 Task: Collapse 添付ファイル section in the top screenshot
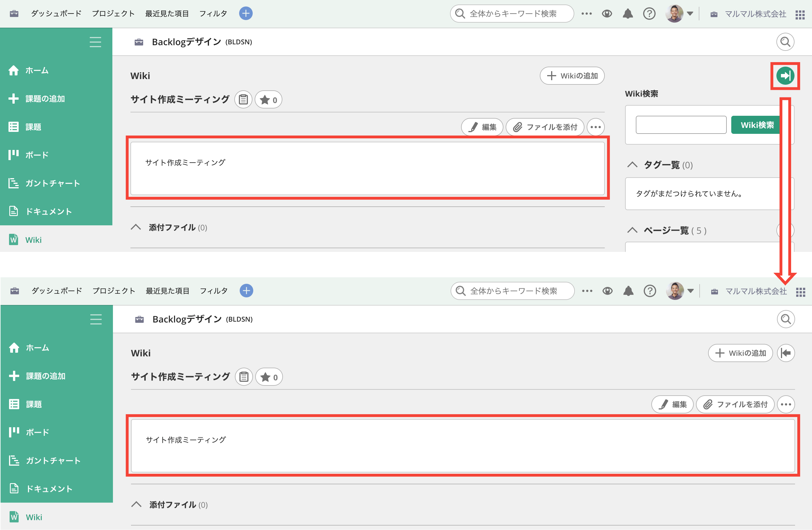tap(136, 227)
